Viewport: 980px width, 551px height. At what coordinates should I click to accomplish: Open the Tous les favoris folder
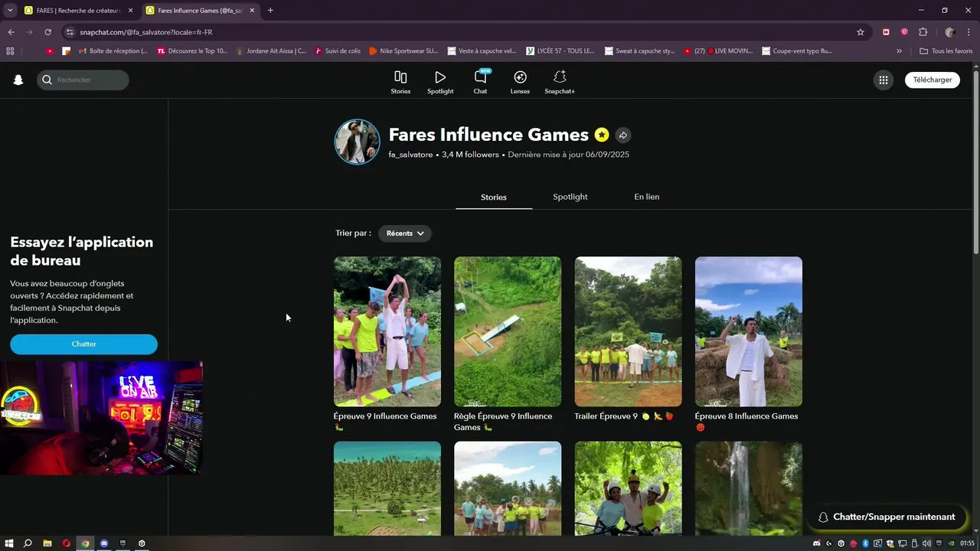coord(946,51)
